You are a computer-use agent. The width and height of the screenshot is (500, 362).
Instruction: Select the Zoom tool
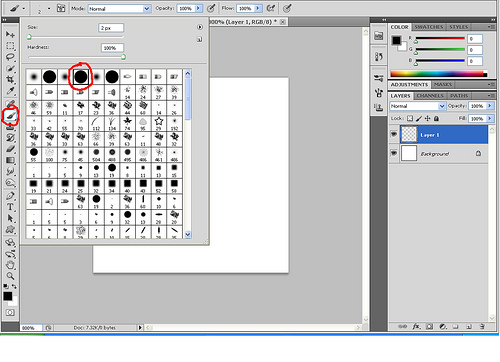10,276
